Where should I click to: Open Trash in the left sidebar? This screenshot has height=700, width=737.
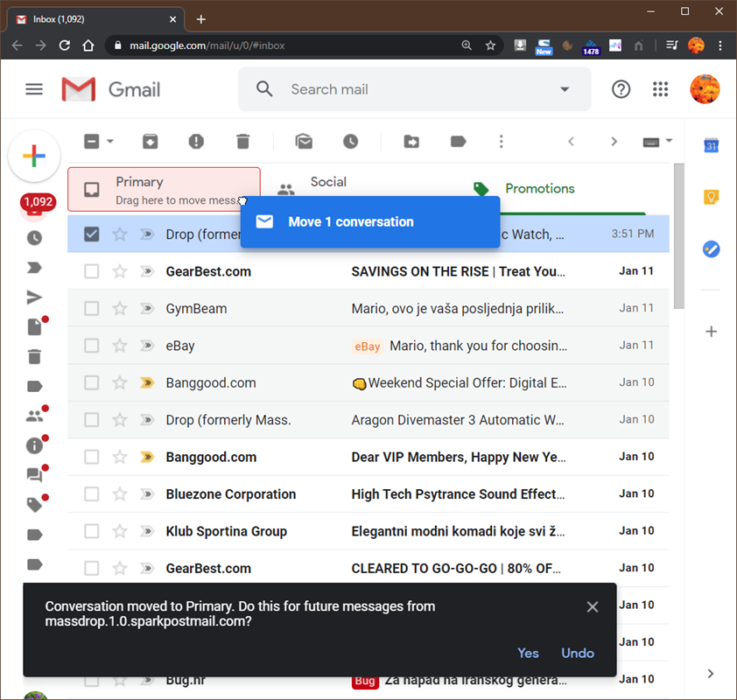point(34,357)
